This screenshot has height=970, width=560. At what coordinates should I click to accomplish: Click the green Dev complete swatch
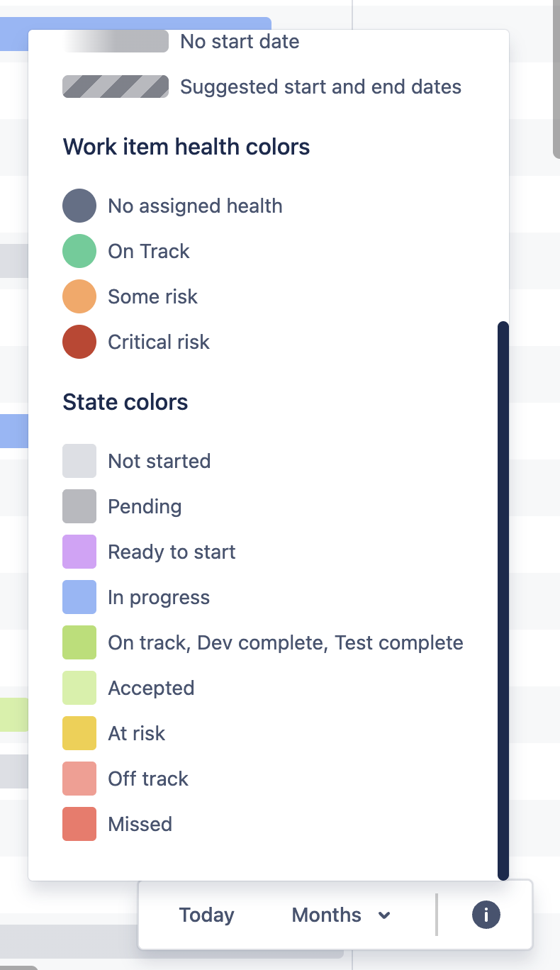79,642
